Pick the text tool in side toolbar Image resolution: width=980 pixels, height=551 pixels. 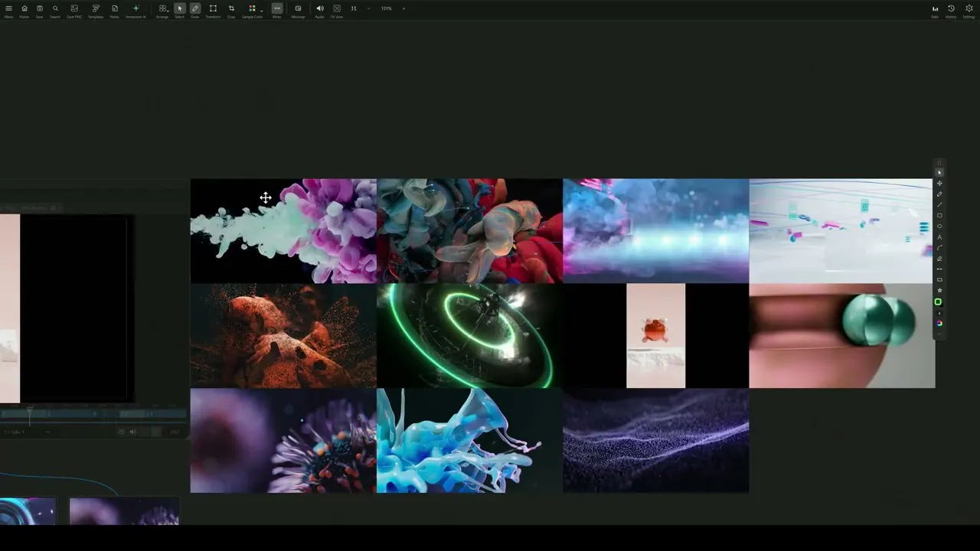pos(939,237)
